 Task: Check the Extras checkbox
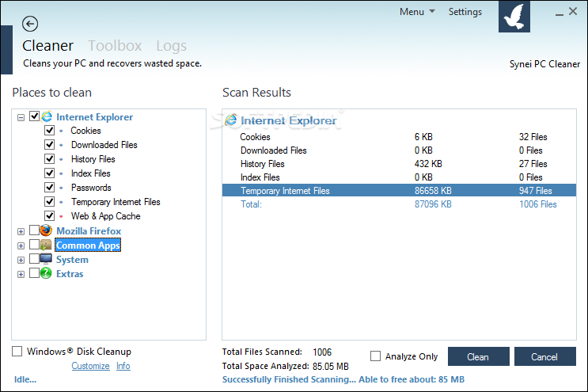[34, 272]
